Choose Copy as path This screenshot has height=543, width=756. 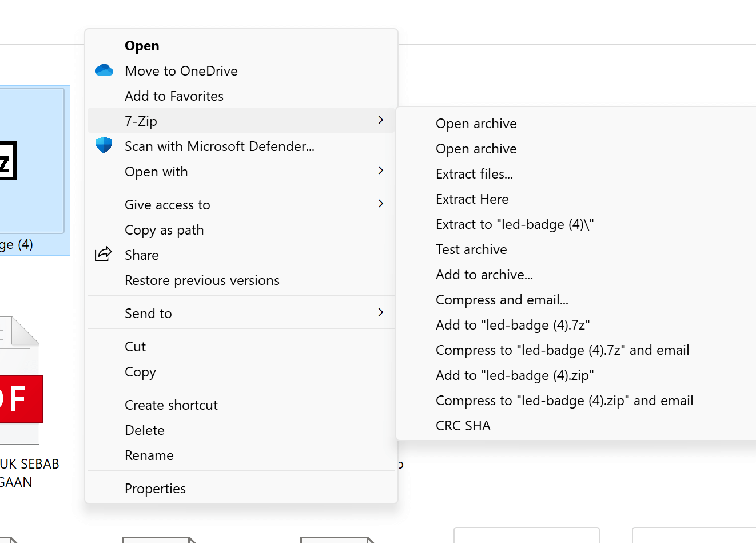coord(164,230)
